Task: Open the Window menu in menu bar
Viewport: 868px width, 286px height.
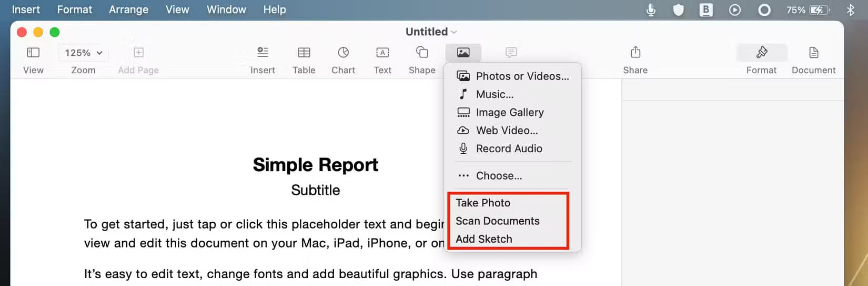Action: pyautogui.click(x=226, y=9)
